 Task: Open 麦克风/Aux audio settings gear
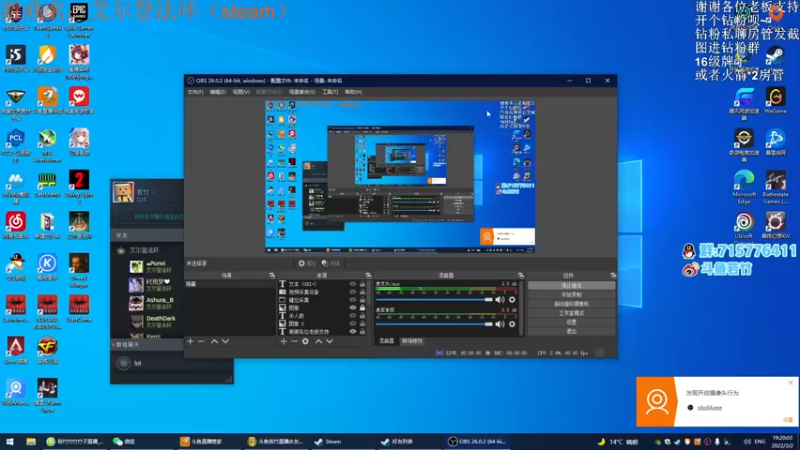512,300
